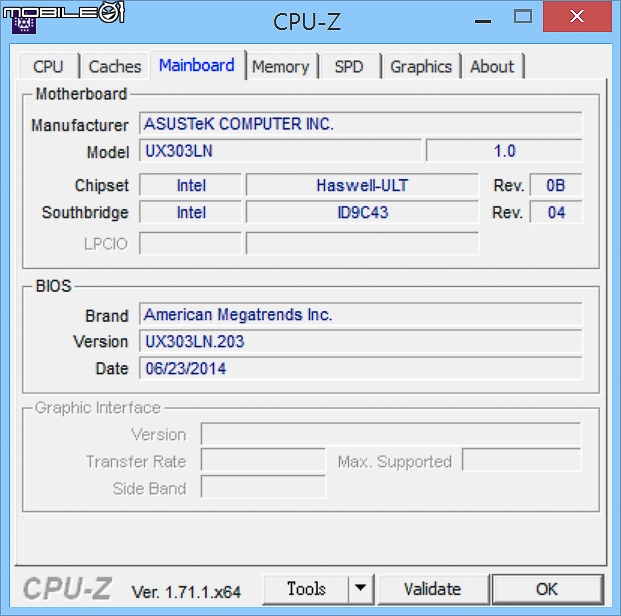Image resolution: width=621 pixels, height=616 pixels.
Task: Open the SPD tab
Action: pos(349,66)
